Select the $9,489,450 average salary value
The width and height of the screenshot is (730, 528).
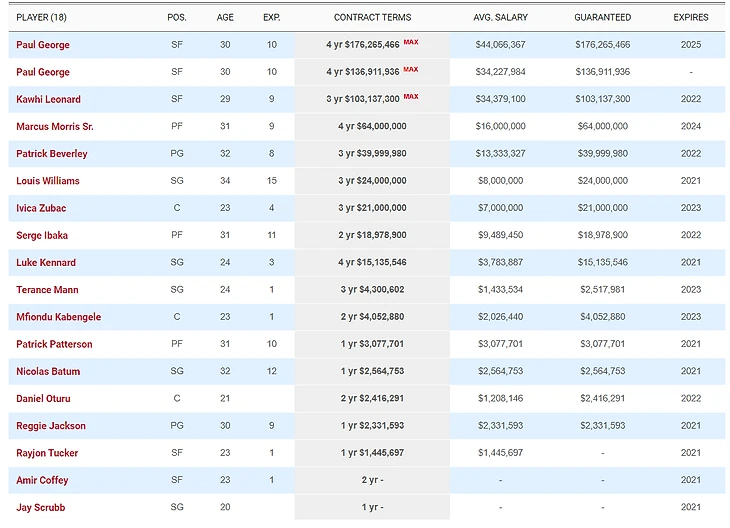click(x=500, y=235)
